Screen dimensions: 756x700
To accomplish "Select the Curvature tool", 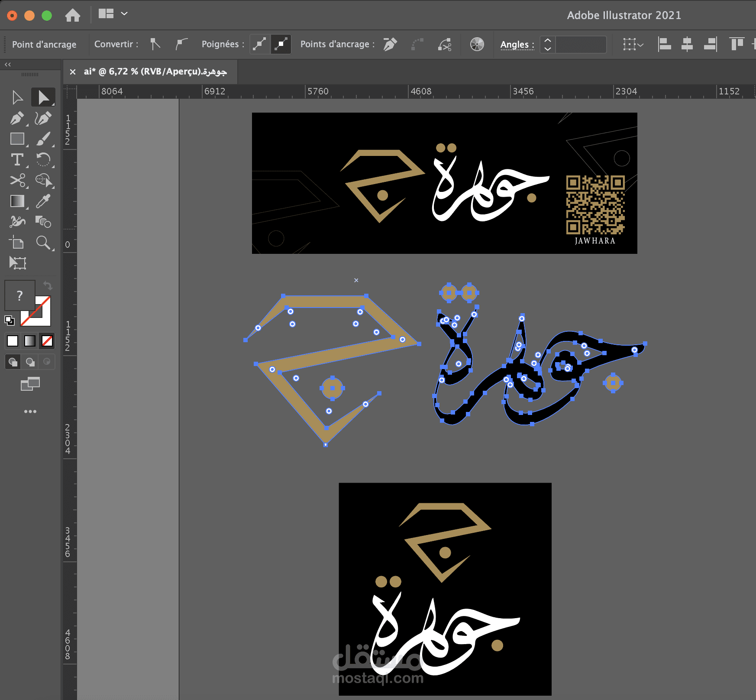I will tap(43, 118).
